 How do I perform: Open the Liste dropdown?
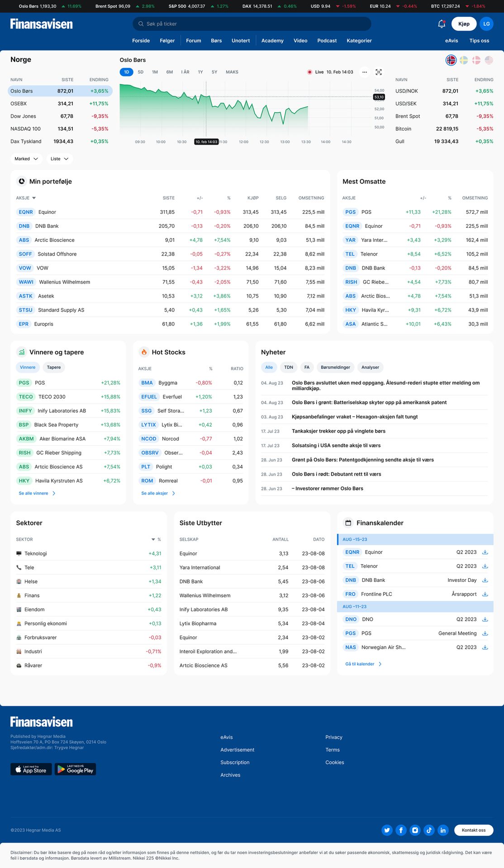pos(59,159)
